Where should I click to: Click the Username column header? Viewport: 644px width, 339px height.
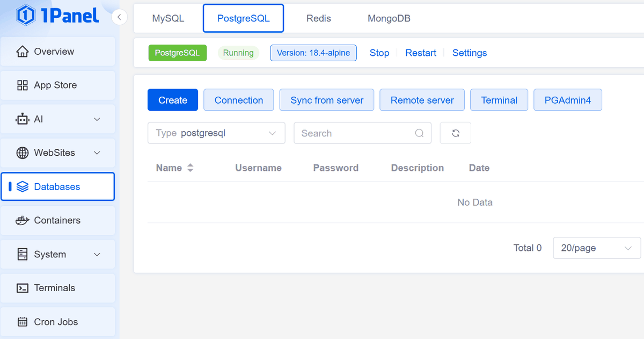point(258,168)
